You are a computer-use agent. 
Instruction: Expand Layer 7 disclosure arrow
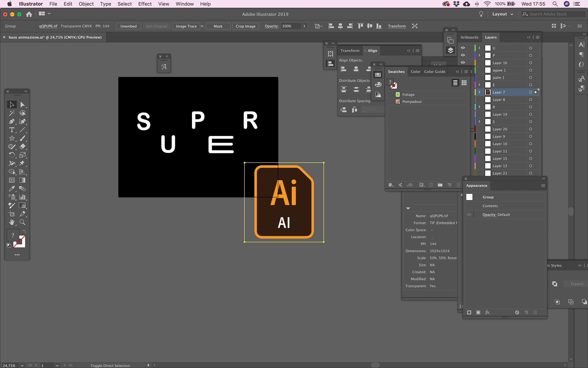tap(479, 92)
